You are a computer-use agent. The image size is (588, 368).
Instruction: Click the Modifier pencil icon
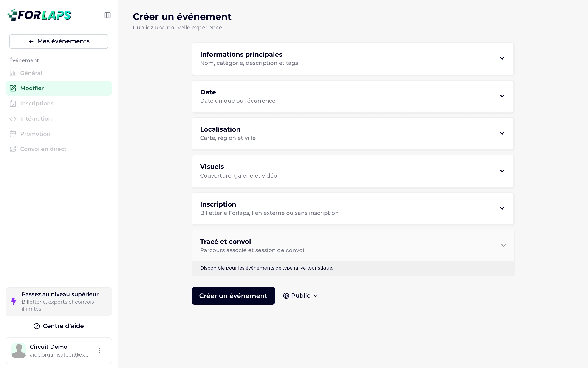pyautogui.click(x=13, y=88)
